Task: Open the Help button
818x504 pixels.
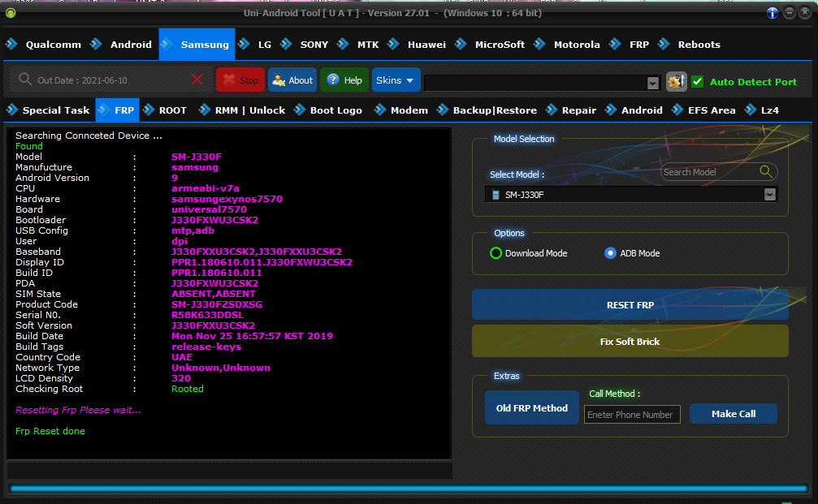Action: click(344, 80)
